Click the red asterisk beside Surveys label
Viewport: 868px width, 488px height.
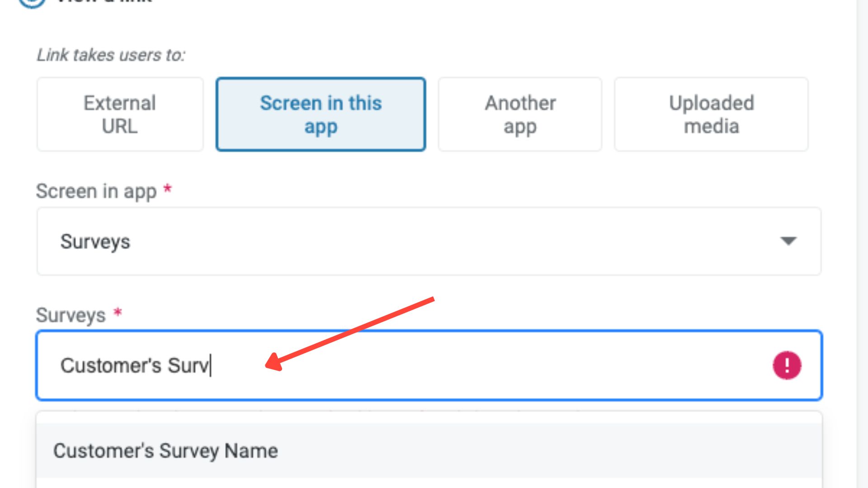[118, 312]
